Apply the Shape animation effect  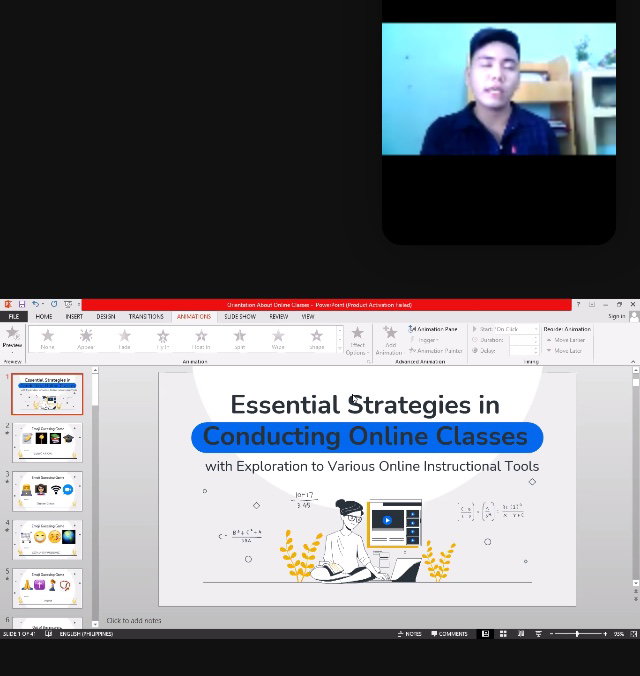coord(317,339)
